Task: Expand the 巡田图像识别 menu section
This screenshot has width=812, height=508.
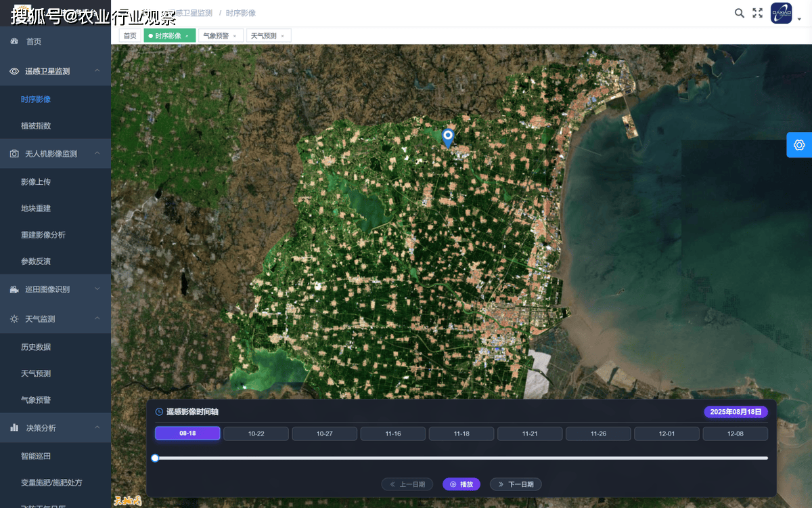Action: point(97,289)
